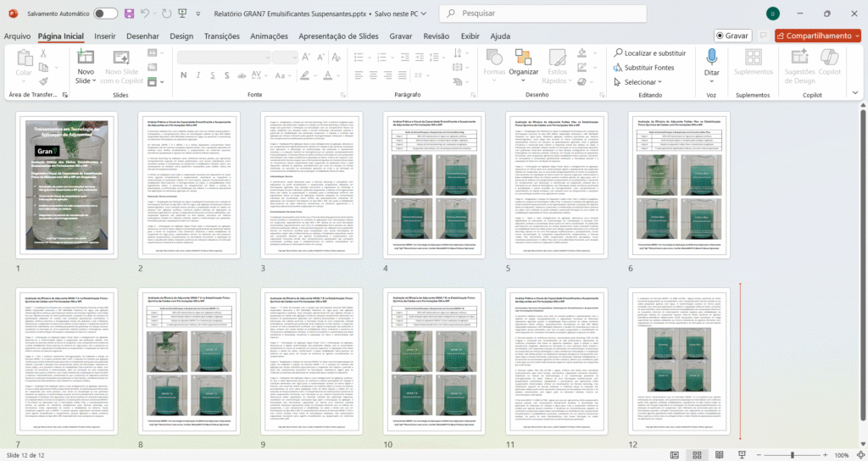
Task: Click the Localizar e substituir icon
Action: (x=620, y=53)
